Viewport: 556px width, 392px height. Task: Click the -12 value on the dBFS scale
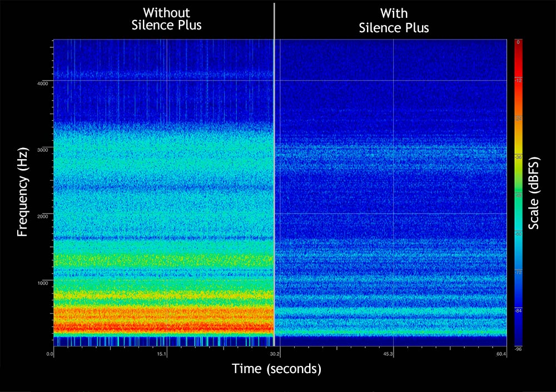tap(518, 81)
